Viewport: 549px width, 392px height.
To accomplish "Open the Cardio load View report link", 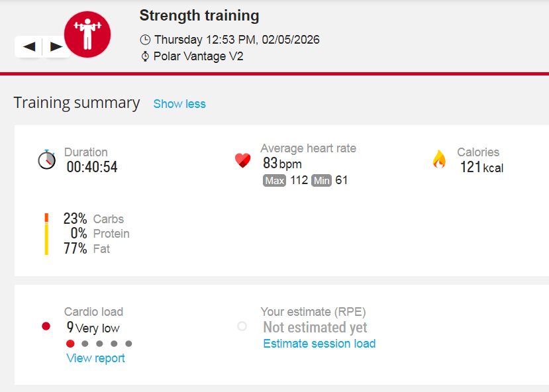I will point(95,358).
